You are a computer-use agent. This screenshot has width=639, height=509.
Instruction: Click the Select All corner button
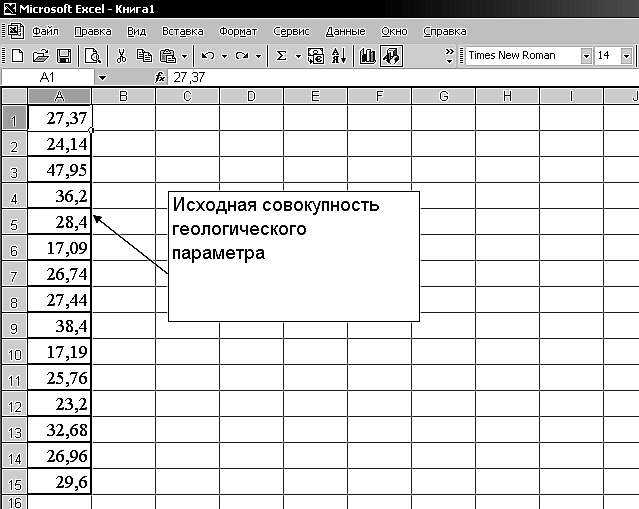click(x=14, y=96)
